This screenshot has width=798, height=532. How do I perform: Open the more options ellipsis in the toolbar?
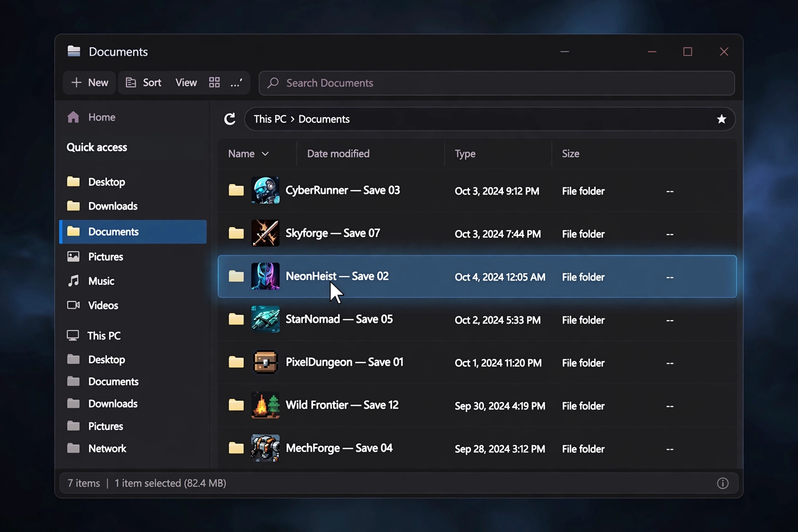[236, 82]
